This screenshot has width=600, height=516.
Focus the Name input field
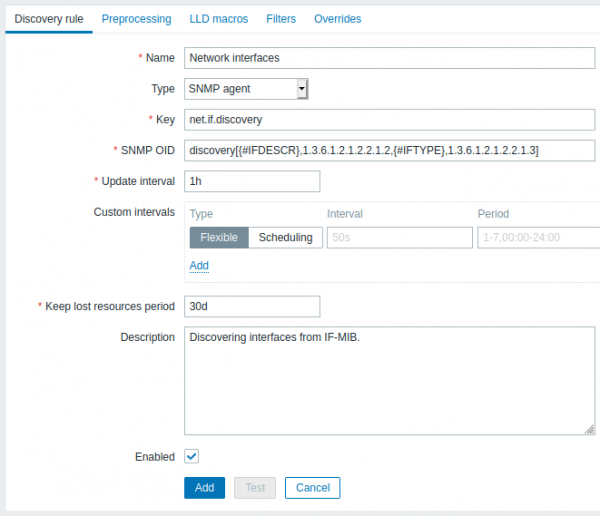390,58
